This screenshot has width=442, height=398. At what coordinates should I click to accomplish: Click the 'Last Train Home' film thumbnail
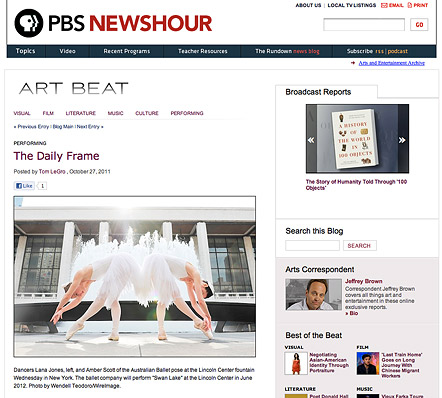(368, 363)
